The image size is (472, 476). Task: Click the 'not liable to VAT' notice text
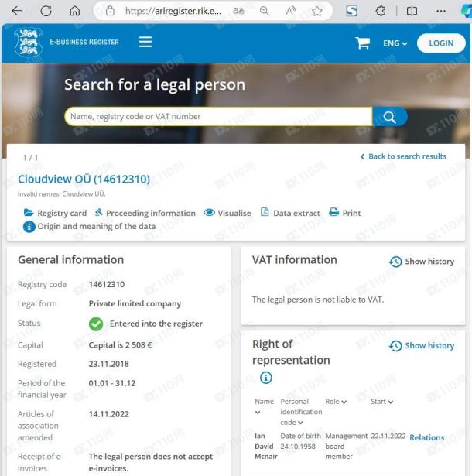coord(318,300)
